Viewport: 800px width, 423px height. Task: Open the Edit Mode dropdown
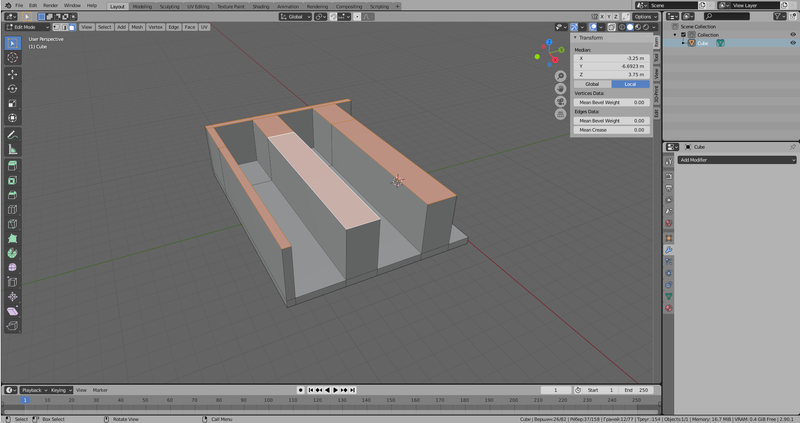27,27
